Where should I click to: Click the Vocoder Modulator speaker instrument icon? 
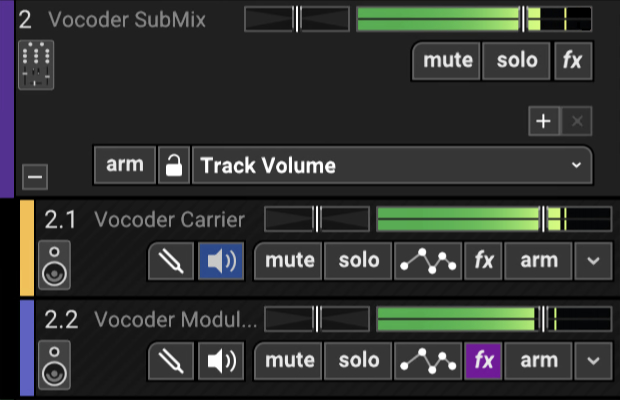click(x=55, y=365)
